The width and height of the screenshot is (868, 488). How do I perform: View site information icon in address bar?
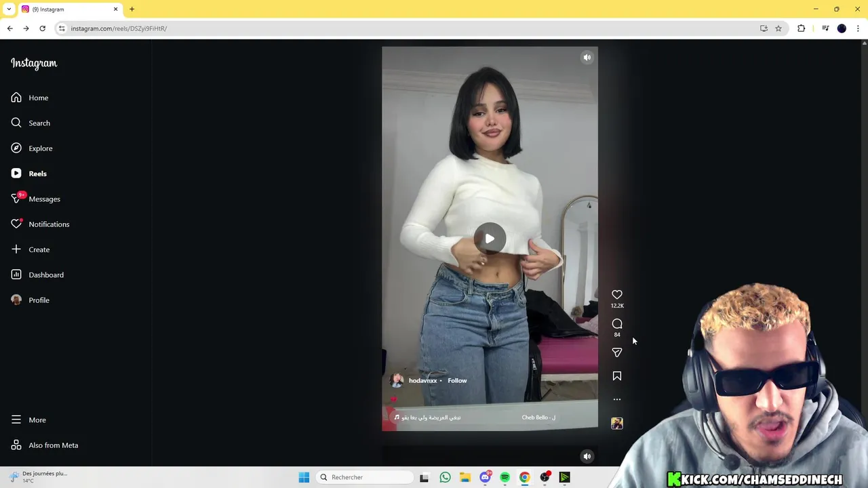62,28
